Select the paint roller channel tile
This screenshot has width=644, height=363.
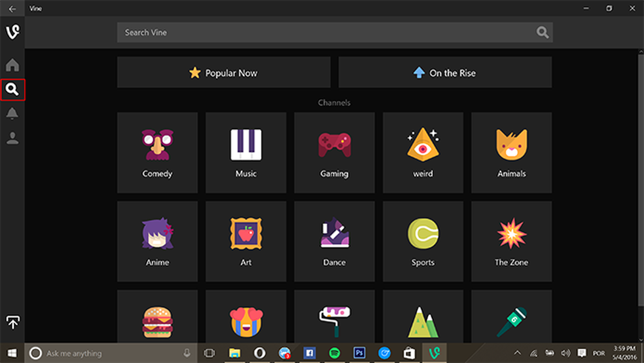tap(334, 316)
